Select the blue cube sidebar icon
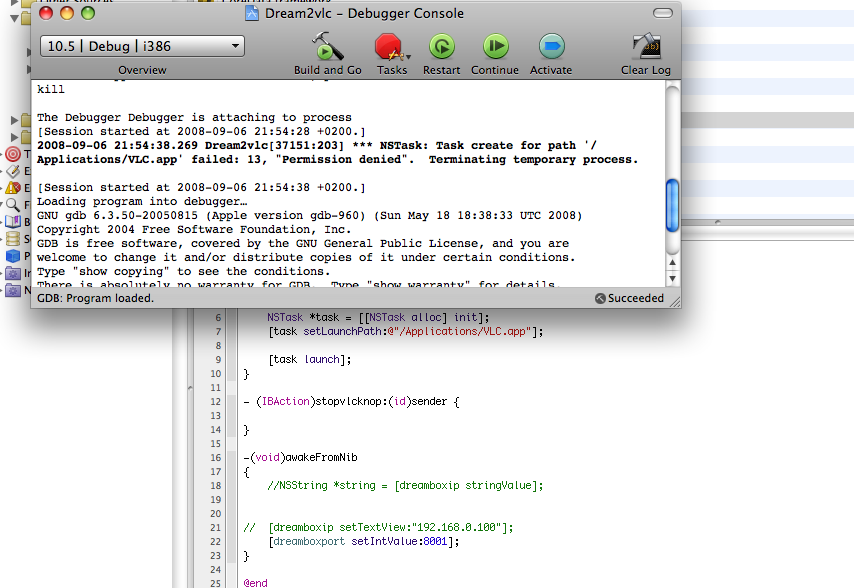Image resolution: width=854 pixels, height=588 pixels. tap(13, 256)
